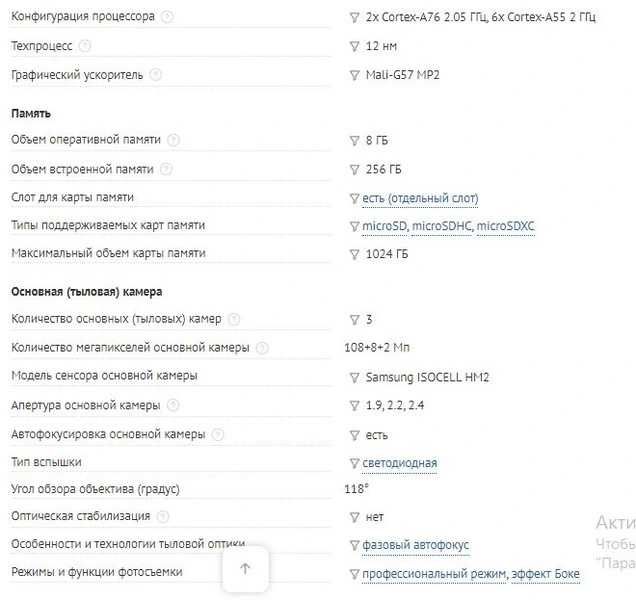The image size is (636, 600).
Task: Open the эффект Боке link
Action: [546, 574]
